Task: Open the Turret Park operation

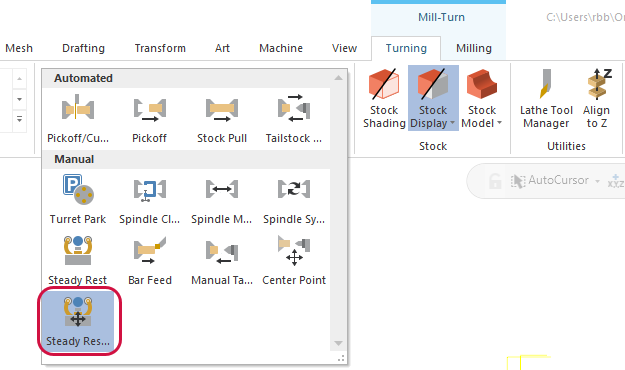Action: click(78, 199)
